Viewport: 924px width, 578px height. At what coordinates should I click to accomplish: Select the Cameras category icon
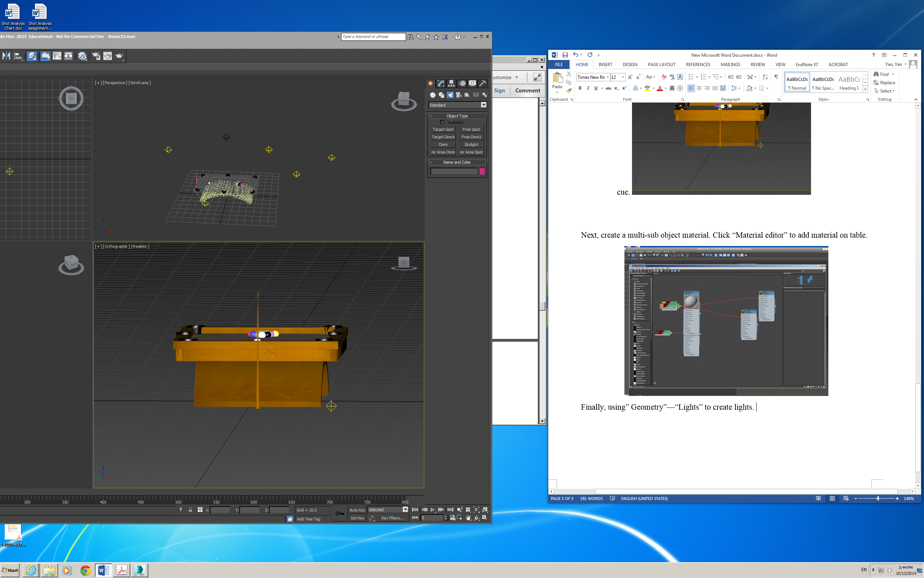(x=458, y=95)
